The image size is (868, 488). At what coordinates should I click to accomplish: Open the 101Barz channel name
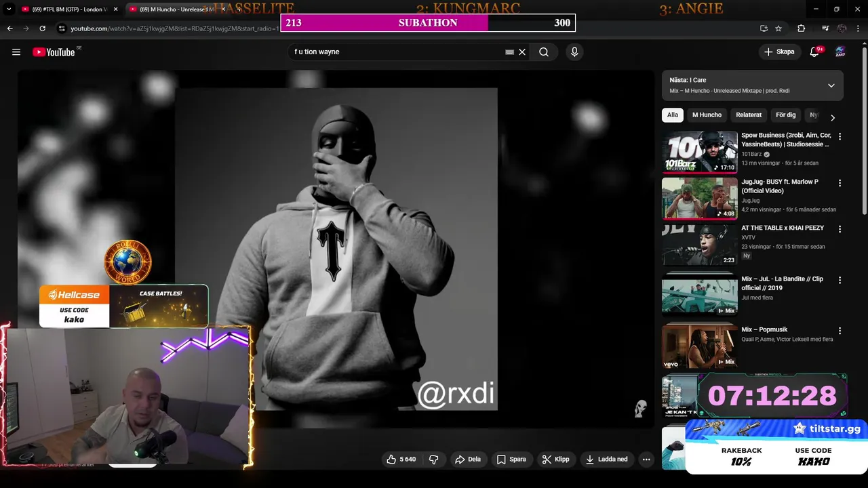click(x=751, y=154)
